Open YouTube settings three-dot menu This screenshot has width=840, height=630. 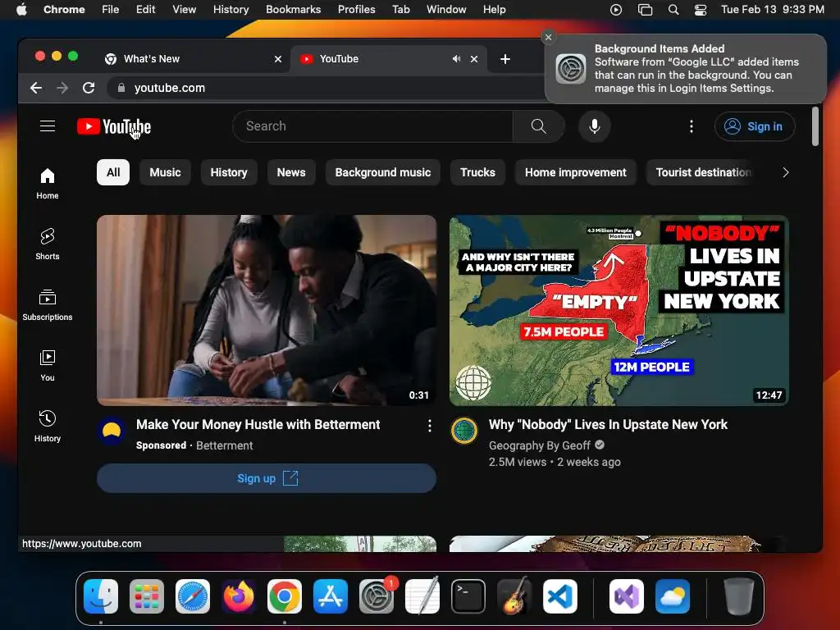pyautogui.click(x=691, y=126)
